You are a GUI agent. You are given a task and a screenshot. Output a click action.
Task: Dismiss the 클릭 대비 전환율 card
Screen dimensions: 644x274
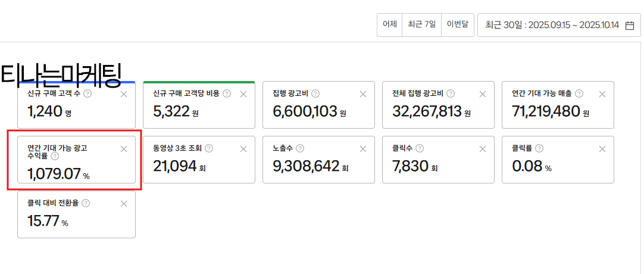[124, 204]
